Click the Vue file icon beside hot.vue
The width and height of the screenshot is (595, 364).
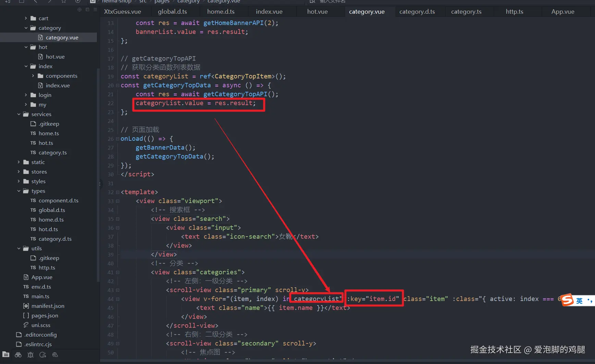pyautogui.click(x=40, y=57)
